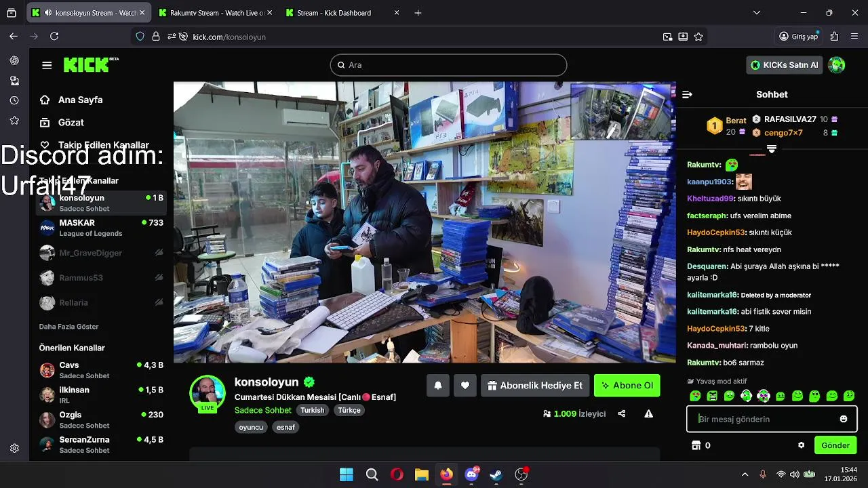
Task: Click chat username factseraph
Action: point(707,216)
